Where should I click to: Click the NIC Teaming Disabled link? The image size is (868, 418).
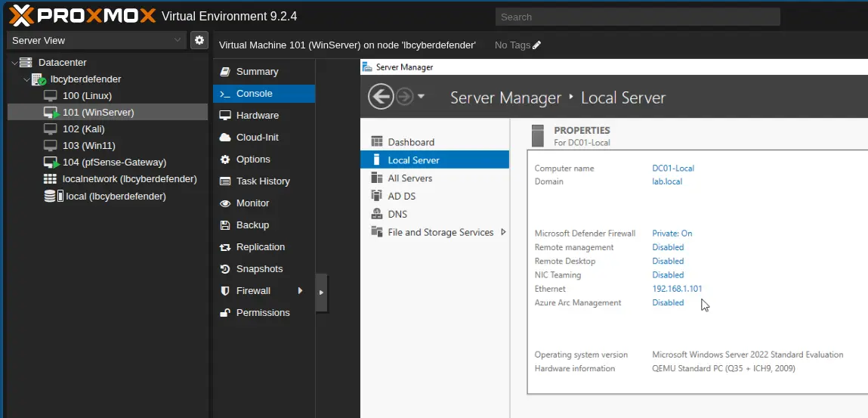[x=668, y=275]
